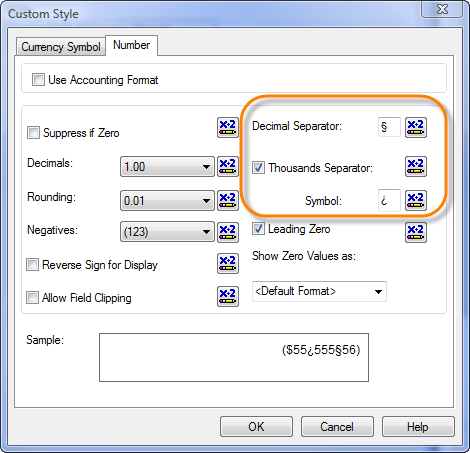Open formula editor for Allow Field Clipping
470x453 pixels.
tap(228, 296)
